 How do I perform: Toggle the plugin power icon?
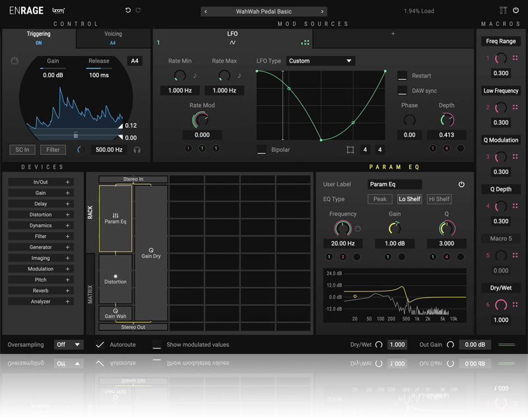(516, 11)
